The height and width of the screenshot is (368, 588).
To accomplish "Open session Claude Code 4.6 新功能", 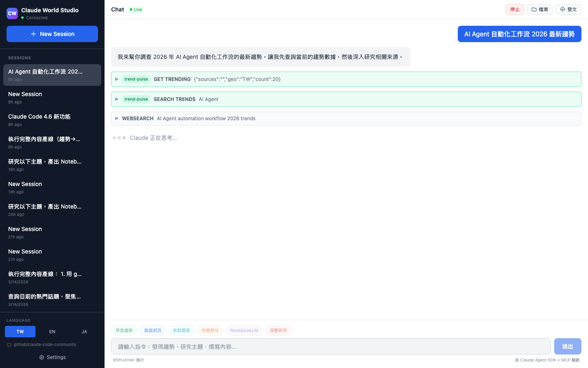I will click(52, 120).
